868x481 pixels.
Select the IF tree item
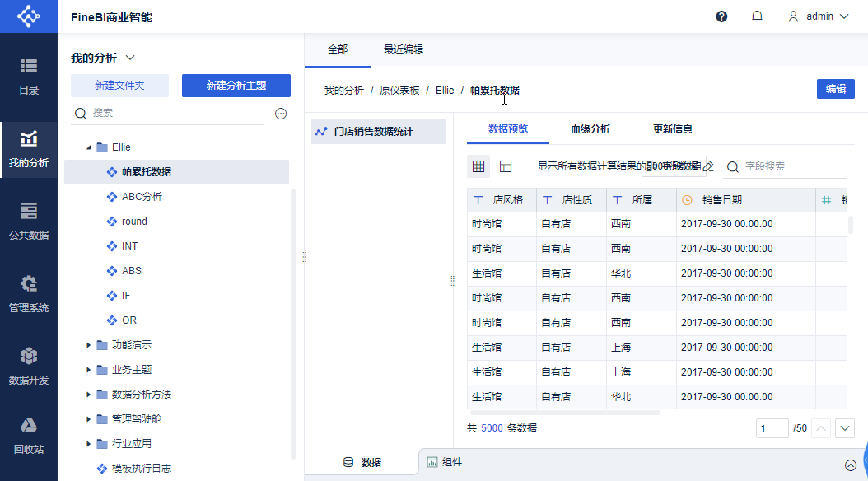[176, 296]
